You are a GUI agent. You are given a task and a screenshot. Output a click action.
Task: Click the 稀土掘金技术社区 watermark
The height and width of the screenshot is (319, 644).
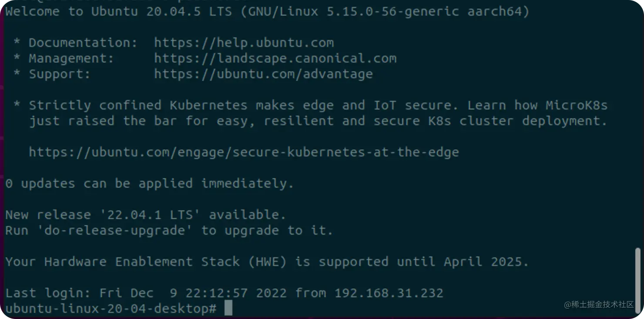click(x=599, y=305)
